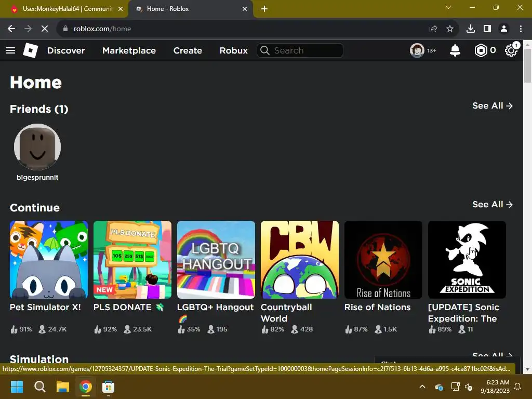This screenshot has width=532, height=399.
Task: Open the Pet Simulator X! thumbnail
Action: (49, 260)
